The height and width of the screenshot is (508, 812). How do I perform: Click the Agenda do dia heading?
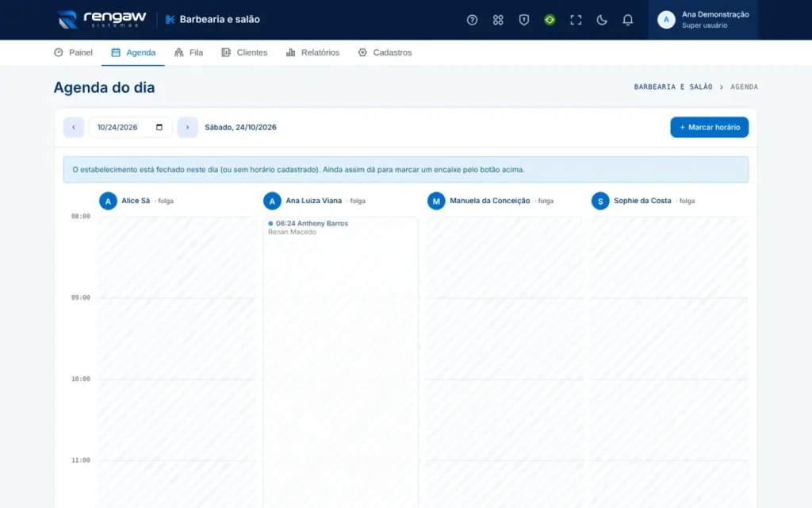[x=104, y=87]
